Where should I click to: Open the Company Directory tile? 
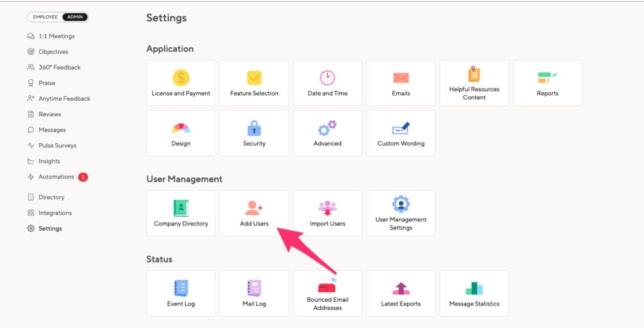[180, 213]
